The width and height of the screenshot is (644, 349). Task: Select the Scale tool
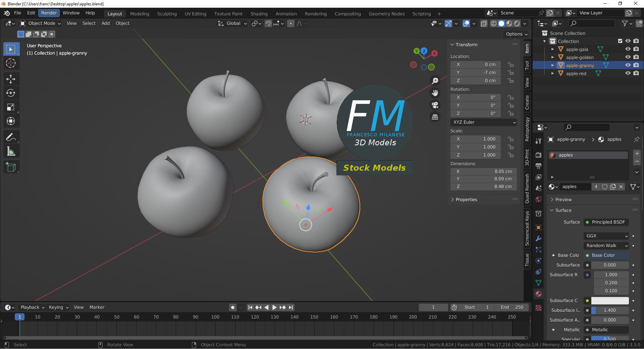11,107
